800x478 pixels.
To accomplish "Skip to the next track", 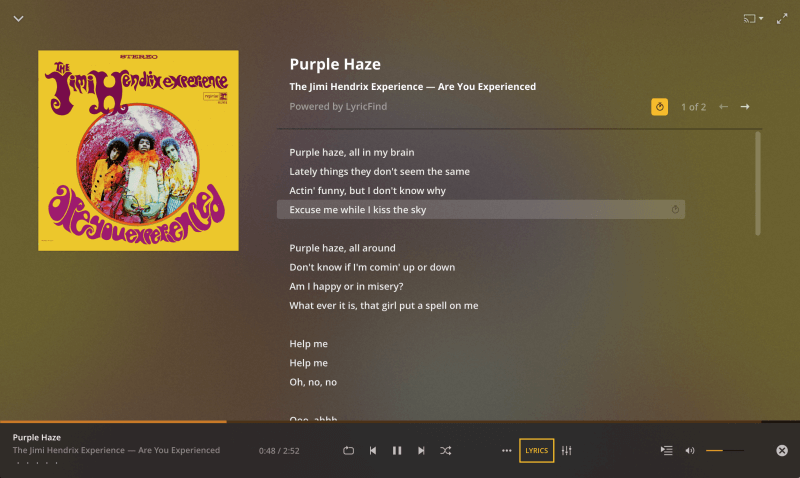I will click(x=421, y=450).
